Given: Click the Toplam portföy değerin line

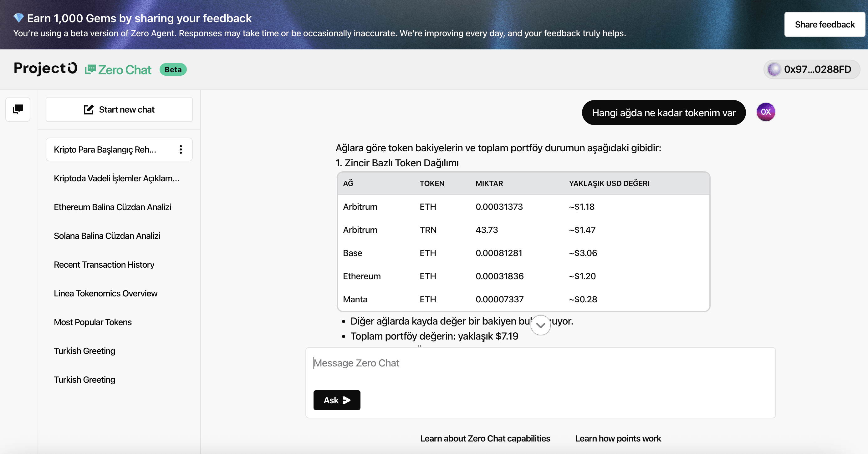Looking at the screenshot, I should [434, 336].
